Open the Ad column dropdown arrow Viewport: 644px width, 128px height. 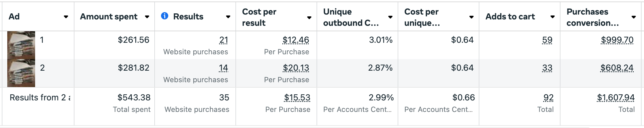point(66,17)
